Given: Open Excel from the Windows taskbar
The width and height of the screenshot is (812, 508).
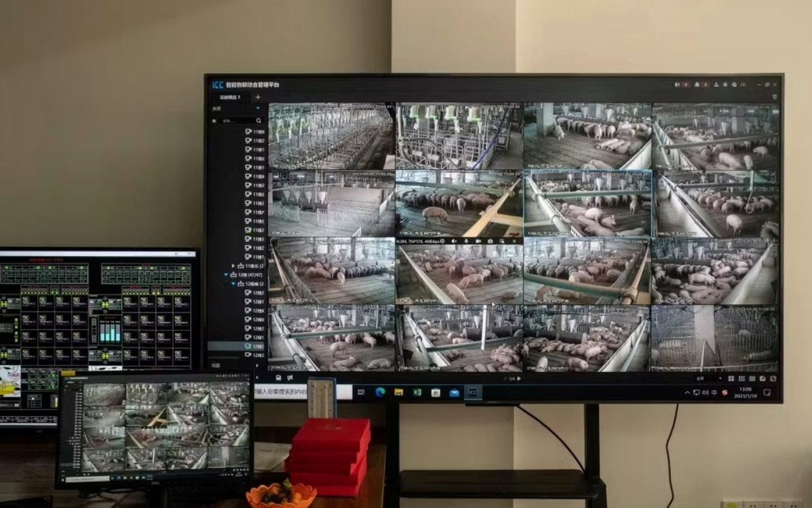Looking at the screenshot, I should pyautogui.click(x=417, y=392).
